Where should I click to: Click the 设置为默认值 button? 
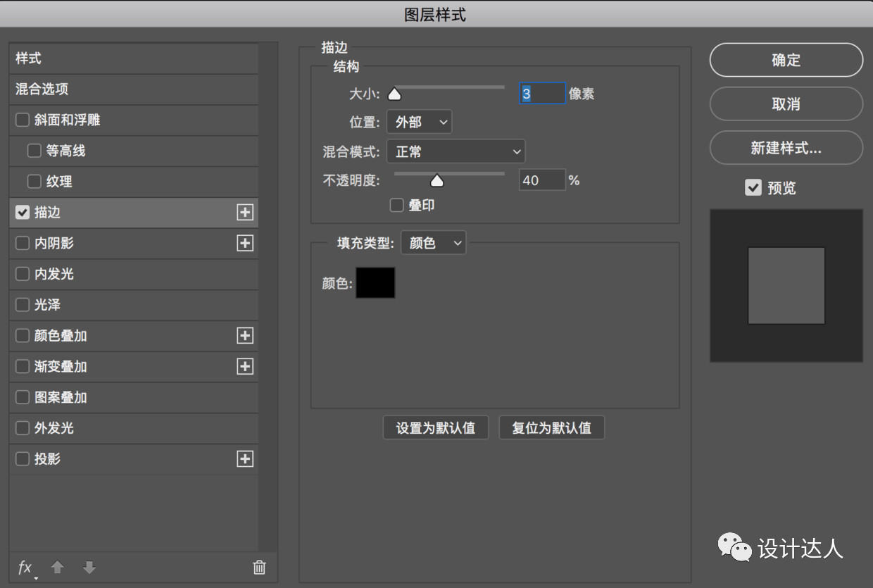coord(436,427)
